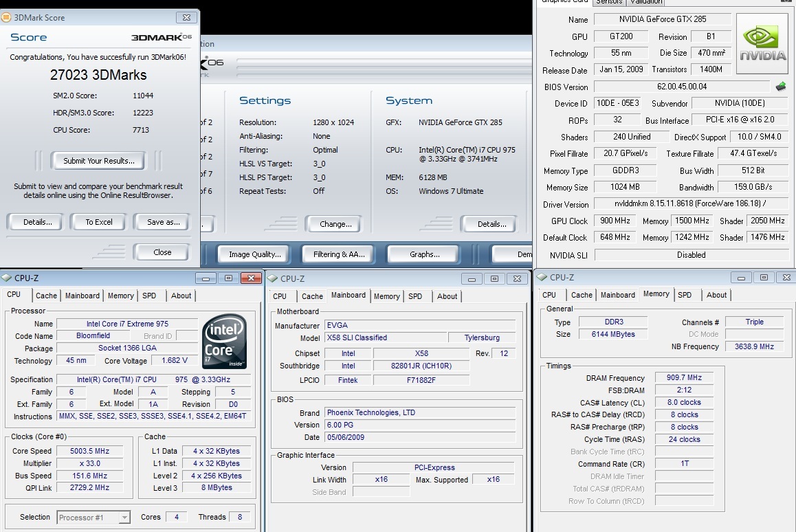This screenshot has height=532, width=796.
Task: Click Save as... in score dialog
Action: pos(164,222)
